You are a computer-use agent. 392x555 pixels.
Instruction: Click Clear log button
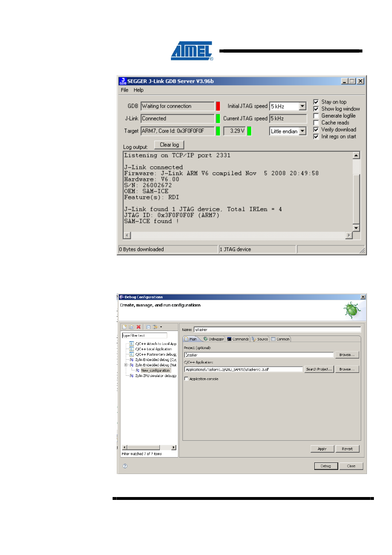[x=169, y=145]
